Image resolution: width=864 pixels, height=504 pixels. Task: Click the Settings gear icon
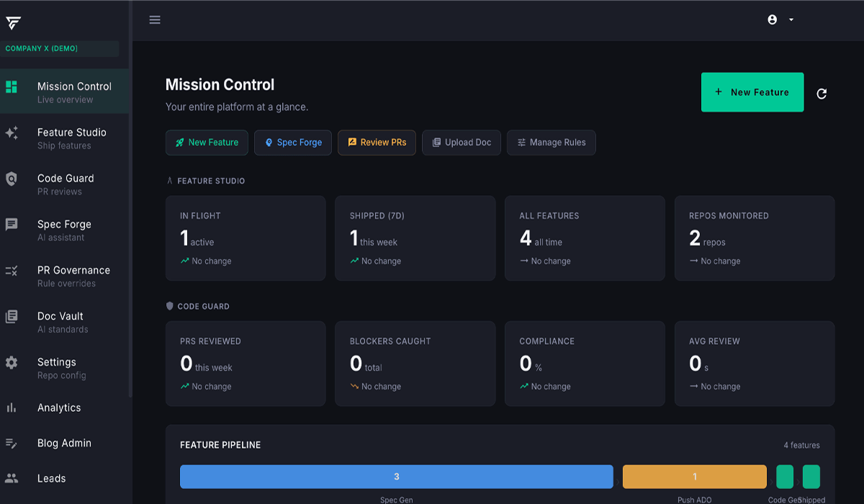point(12,363)
